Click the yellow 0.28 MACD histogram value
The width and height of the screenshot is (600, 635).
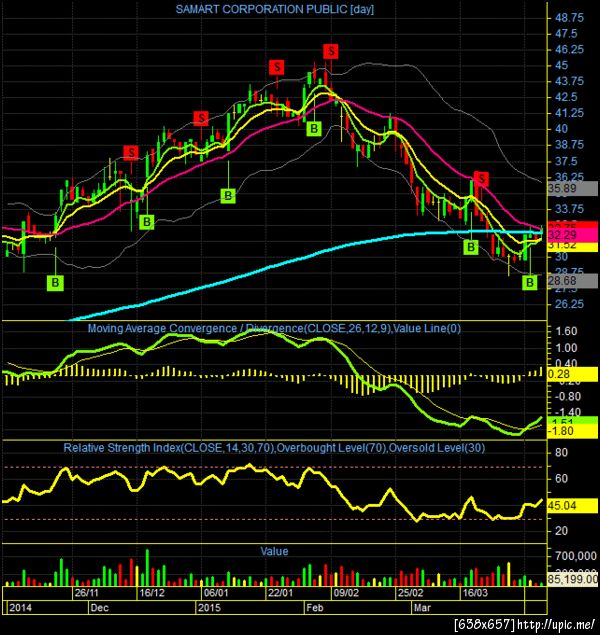573,374
